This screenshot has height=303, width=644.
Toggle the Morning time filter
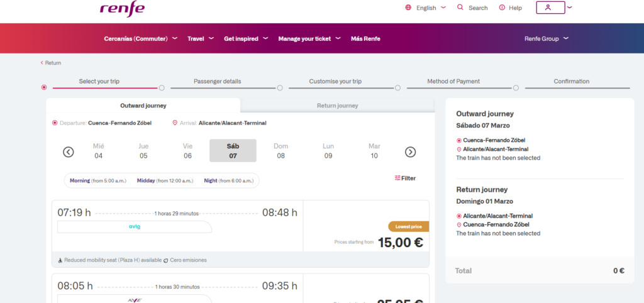click(97, 181)
